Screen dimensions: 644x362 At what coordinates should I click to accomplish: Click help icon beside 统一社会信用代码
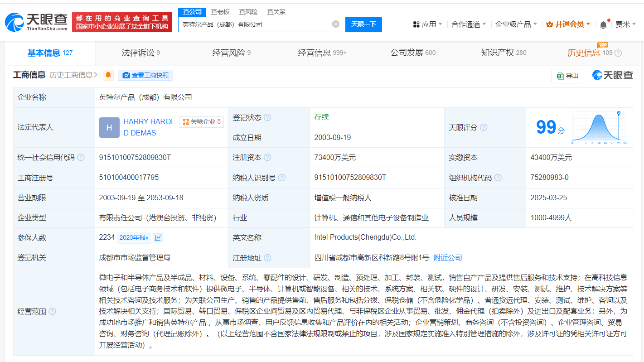[x=81, y=158]
